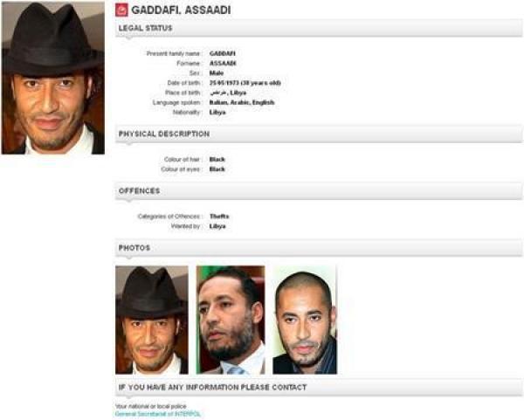Collapse the LEGAL STATUS section header
The height and width of the screenshot is (420, 524).
point(319,28)
